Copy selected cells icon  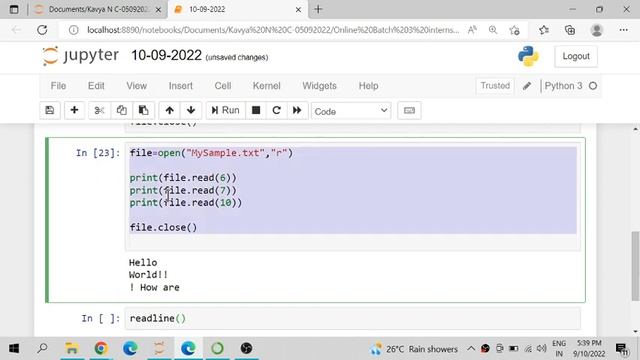click(x=121, y=110)
